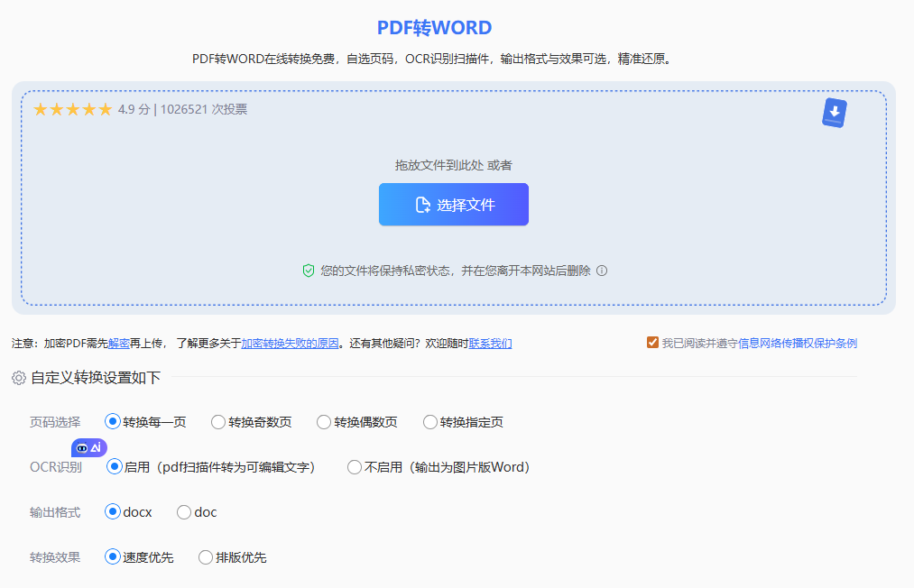Click the AI assistant badge above OCR识别
This screenshot has width=914, height=588.
(88, 447)
